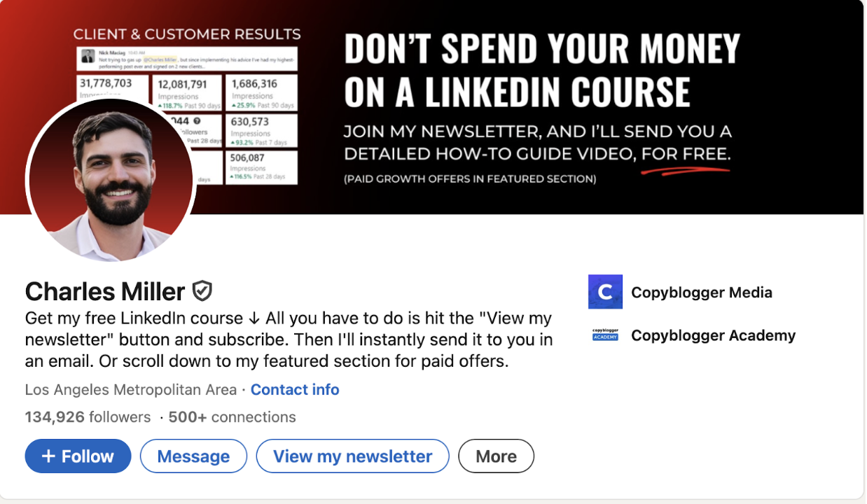Click the Charles Miller profile name
This screenshot has width=867, height=504.
105,291
